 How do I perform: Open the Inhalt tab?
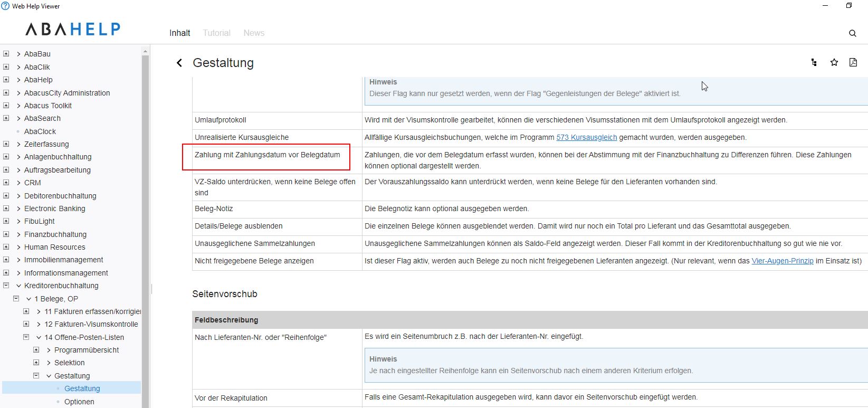(179, 33)
